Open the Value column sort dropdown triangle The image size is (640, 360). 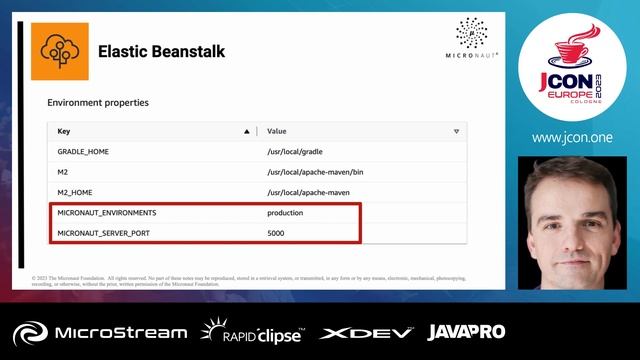point(456,131)
